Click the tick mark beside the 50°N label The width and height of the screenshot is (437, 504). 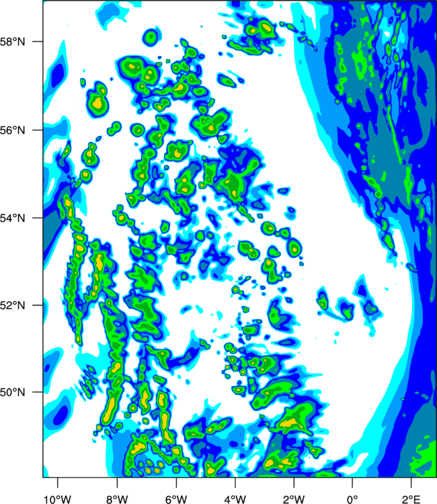38,392
